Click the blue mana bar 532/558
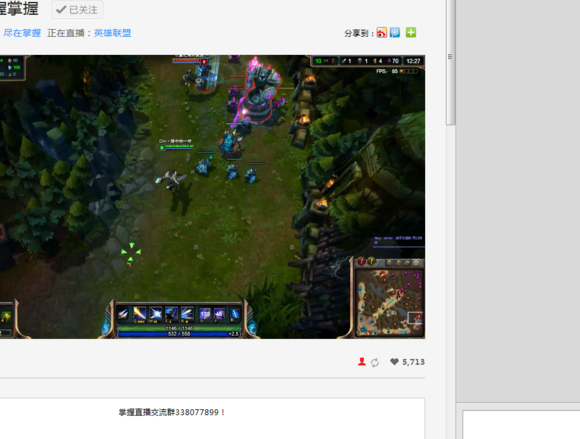The width and height of the screenshot is (580, 439). coord(179,334)
